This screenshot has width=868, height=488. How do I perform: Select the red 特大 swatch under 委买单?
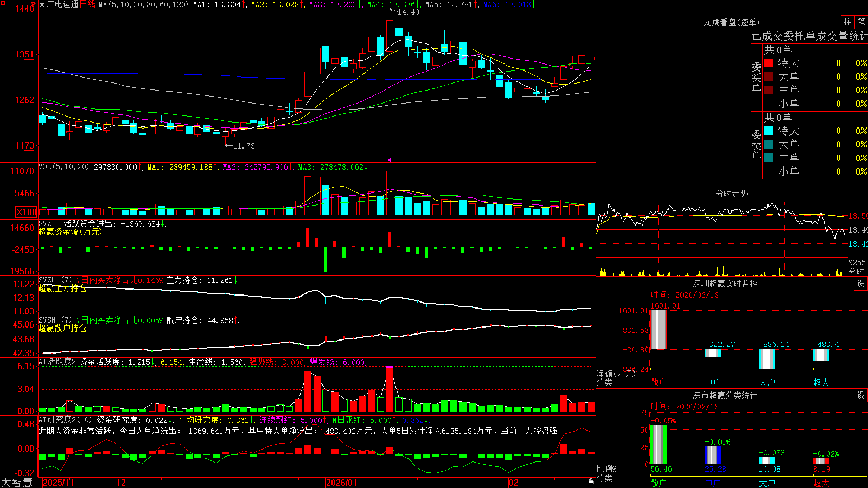tap(768, 63)
